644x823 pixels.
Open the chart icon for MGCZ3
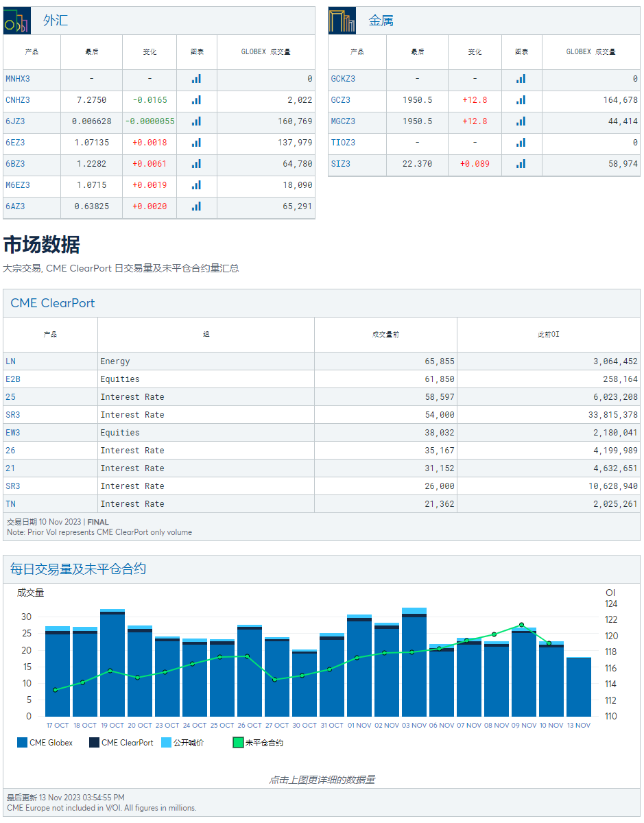pos(521,121)
